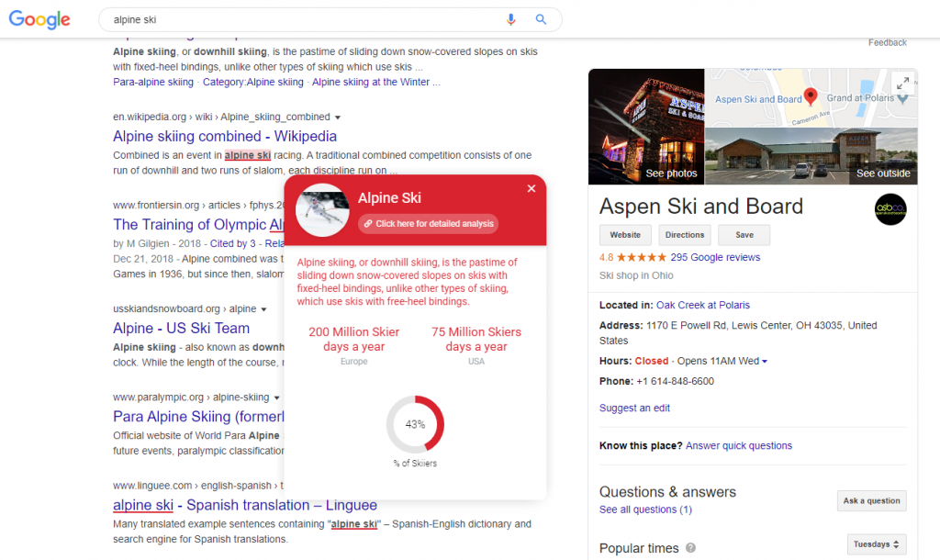Click the Aspen Ski and Board title
Screen dimensions: 940x560
(700, 207)
